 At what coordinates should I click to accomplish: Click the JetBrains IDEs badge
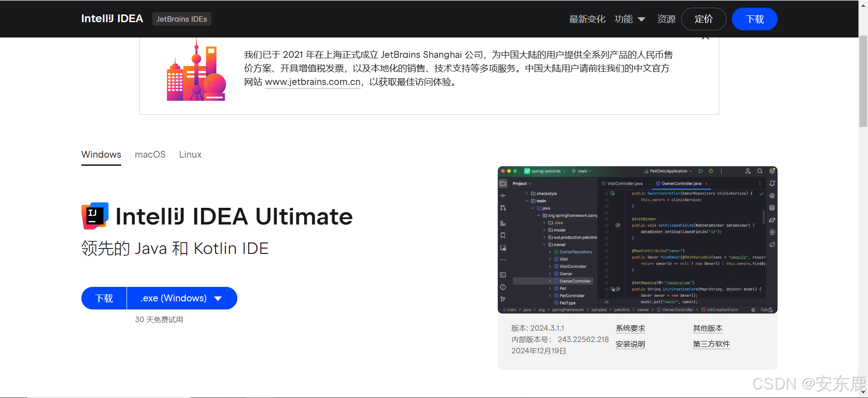182,19
